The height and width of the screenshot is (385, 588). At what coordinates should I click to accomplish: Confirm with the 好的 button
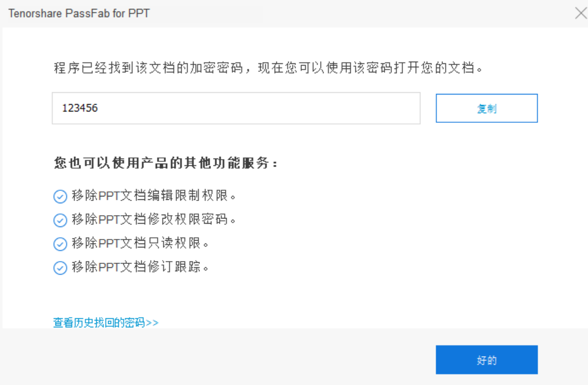click(x=486, y=360)
